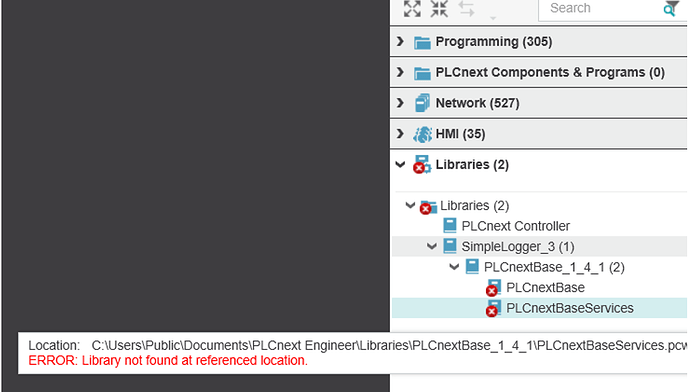Click the red ERROR library not found message
690x392 pixels.
click(x=168, y=360)
